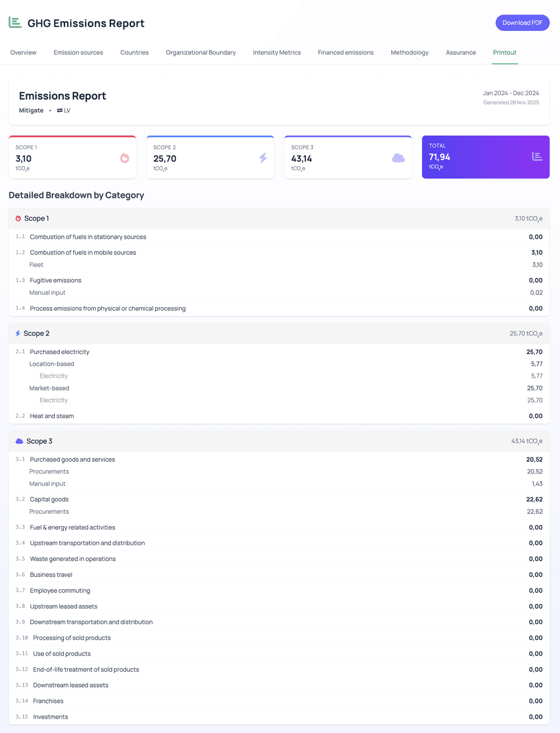Switch to the Emission sources tab
The height and width of the screenshot is (733, 560).
(78, 53)
